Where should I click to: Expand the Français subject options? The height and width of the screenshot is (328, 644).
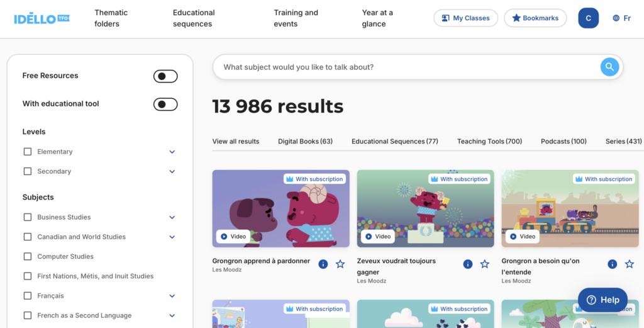[x=172, y=296]
